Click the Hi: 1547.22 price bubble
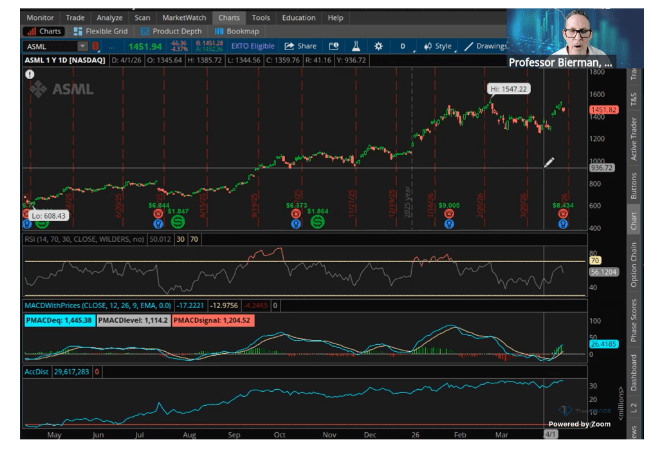The image size is (653, 454). pos(508,89)
